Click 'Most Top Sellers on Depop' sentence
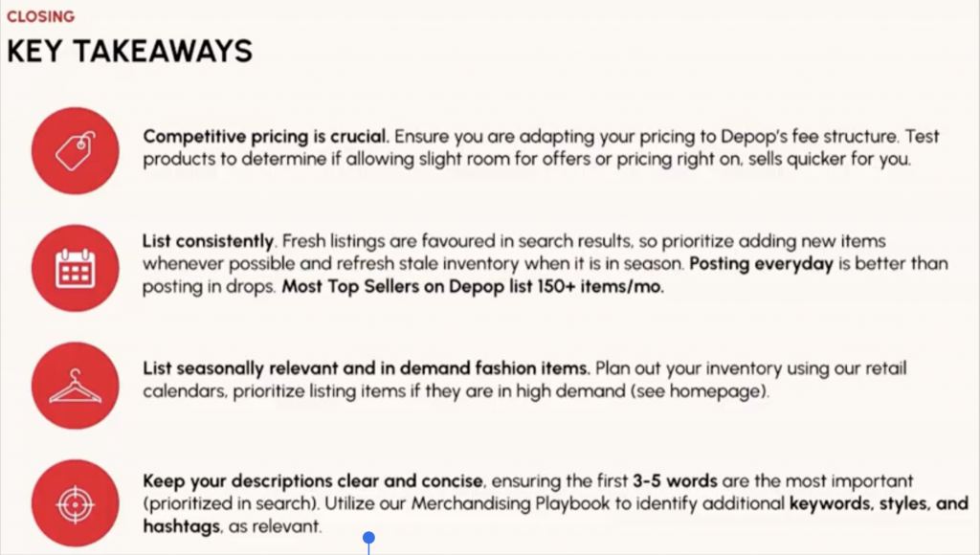The image size is (980, 555). [471, 288]
